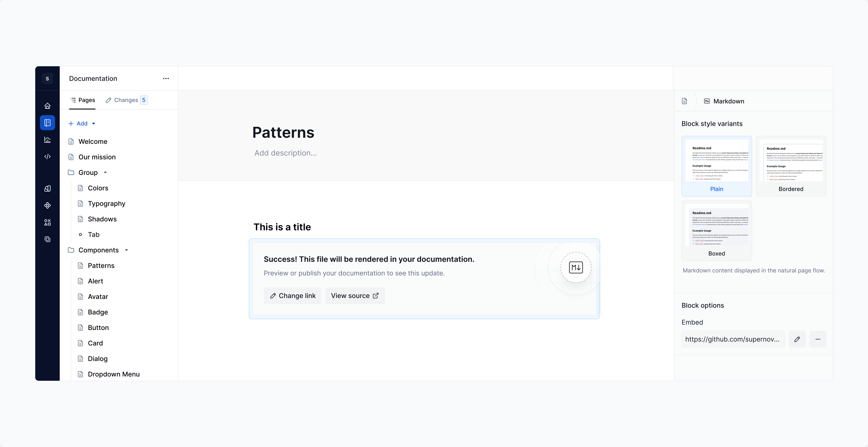
Task: Open View source in a new tab
Action: pyautogui.click(x=355, y=295)
